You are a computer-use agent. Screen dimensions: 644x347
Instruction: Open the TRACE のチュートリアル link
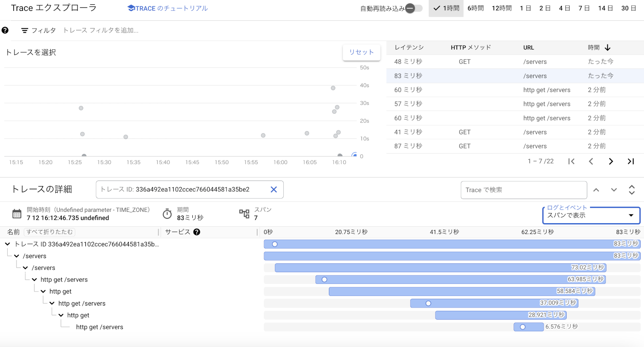[x=167, y=8]
